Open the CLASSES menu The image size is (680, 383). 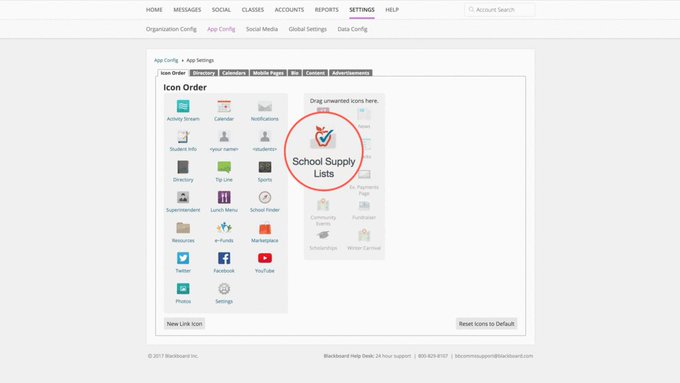point(253,10)
